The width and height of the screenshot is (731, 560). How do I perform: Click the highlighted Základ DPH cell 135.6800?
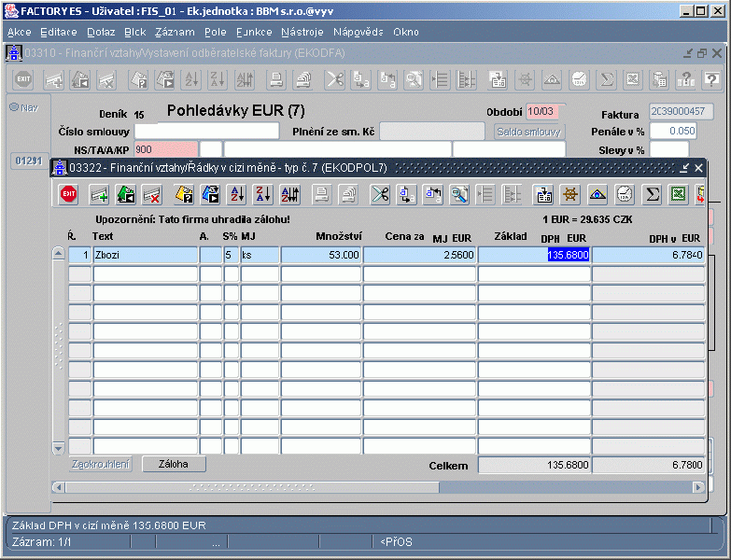pos(534,256)
